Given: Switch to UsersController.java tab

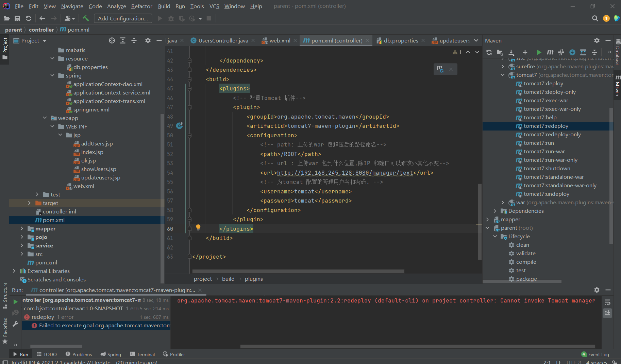Looking at the screenshot, I should 223,40.
